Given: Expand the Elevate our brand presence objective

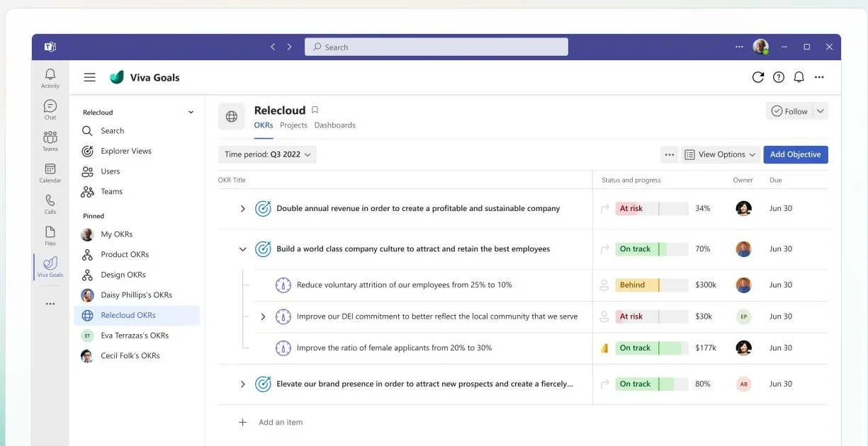Looking at the screenshot, I should 242,384.
